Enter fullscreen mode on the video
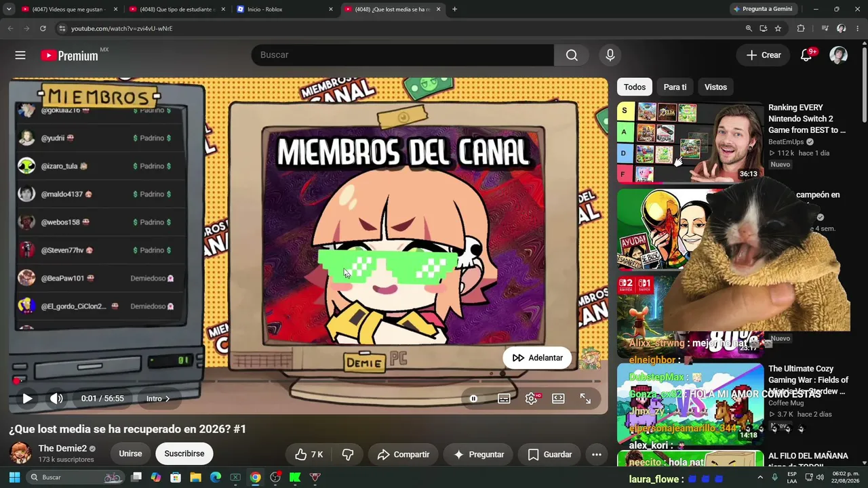The height and width of the screenshot is (488, 868). (x=585, y=399)
